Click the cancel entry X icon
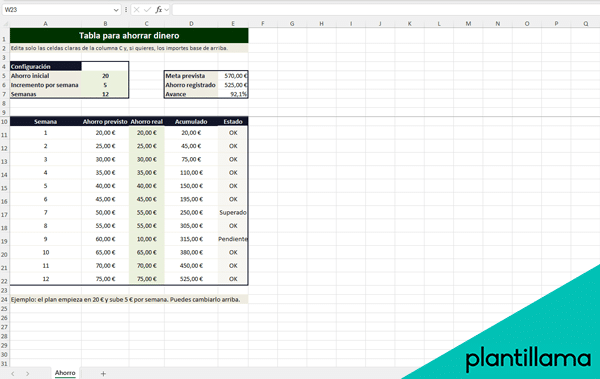This screenshot has height=379, width=600. point(137,10)
